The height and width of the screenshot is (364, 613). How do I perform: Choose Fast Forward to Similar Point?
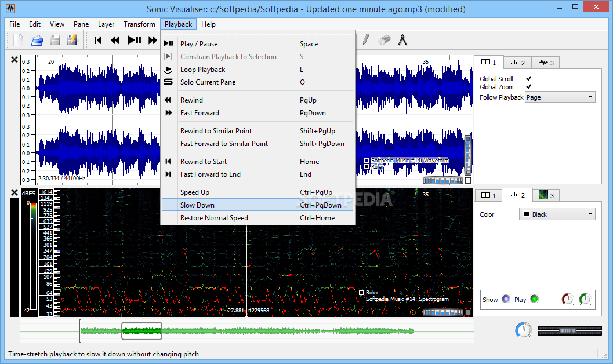[x=257, y=144]
